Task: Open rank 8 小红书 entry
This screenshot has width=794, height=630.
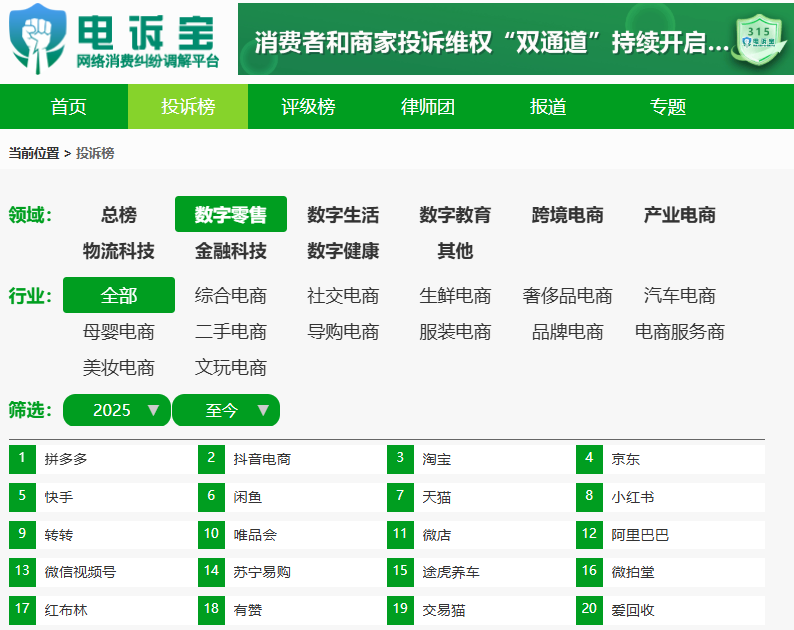Action: click(x=670, y=497)
